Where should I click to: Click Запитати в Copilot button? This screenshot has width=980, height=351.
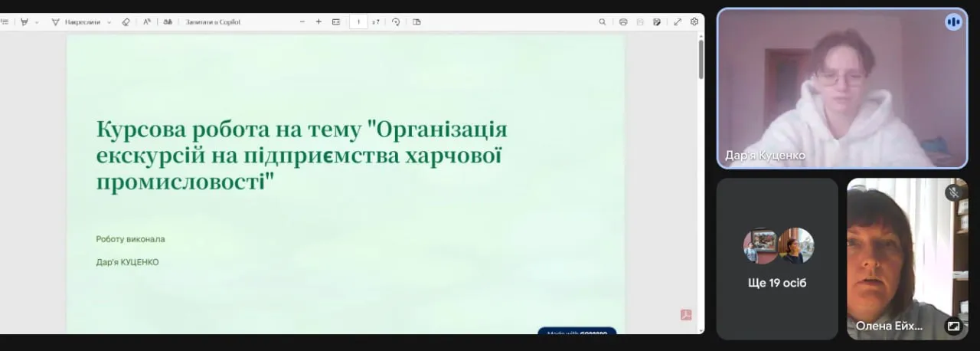click(213, 22)
